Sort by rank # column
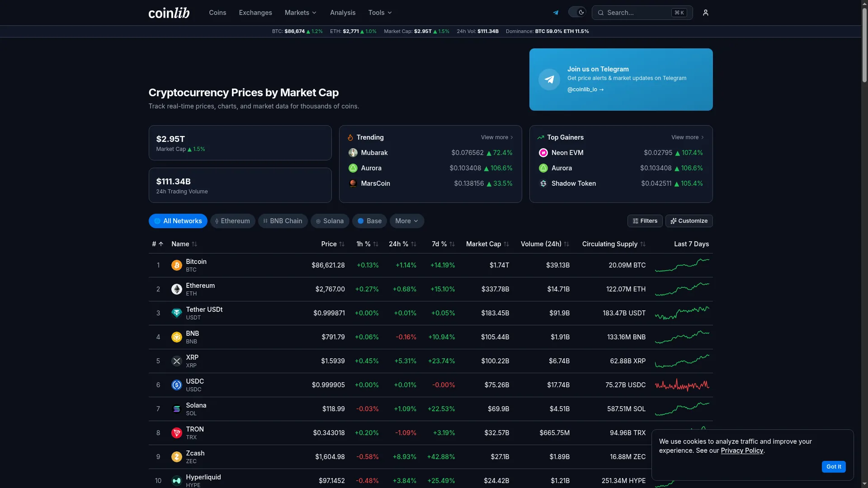Viewport: 868px width, 488px height. 157,244
